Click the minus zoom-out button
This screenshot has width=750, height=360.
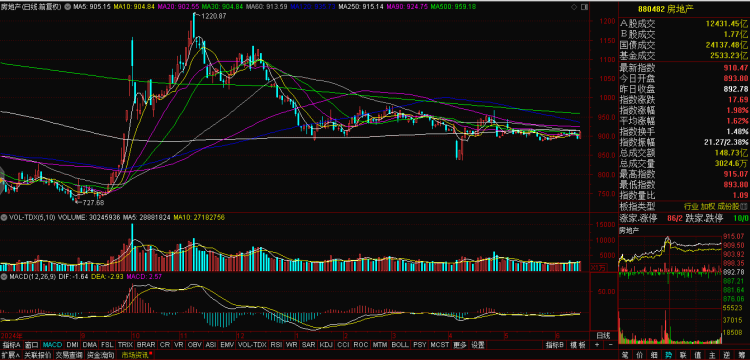(x=611, y=345)
